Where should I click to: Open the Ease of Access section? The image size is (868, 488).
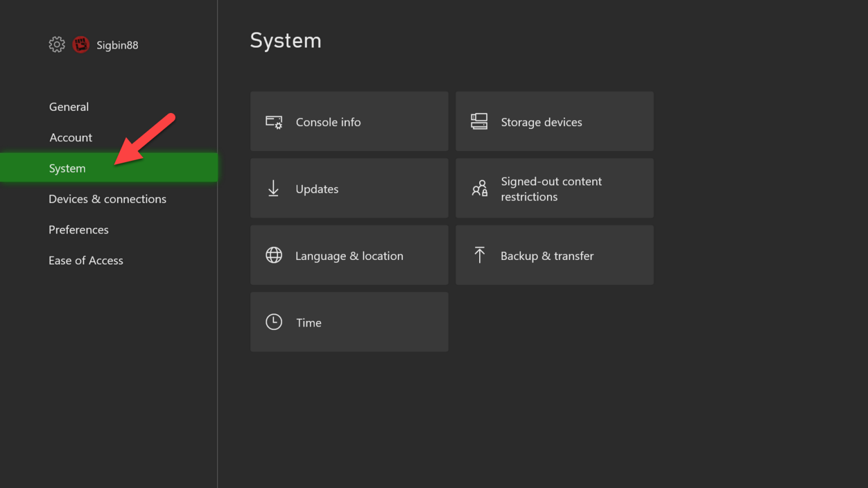tap(86, 260)
